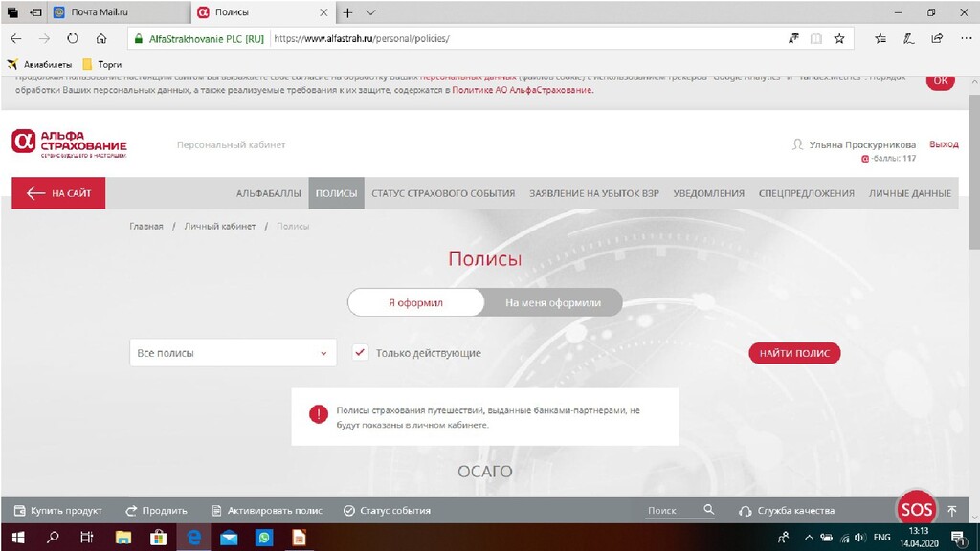The width and height of the screenshot is (980, 551).
Task: Open reading view book icon
Action: coord(816,38)
